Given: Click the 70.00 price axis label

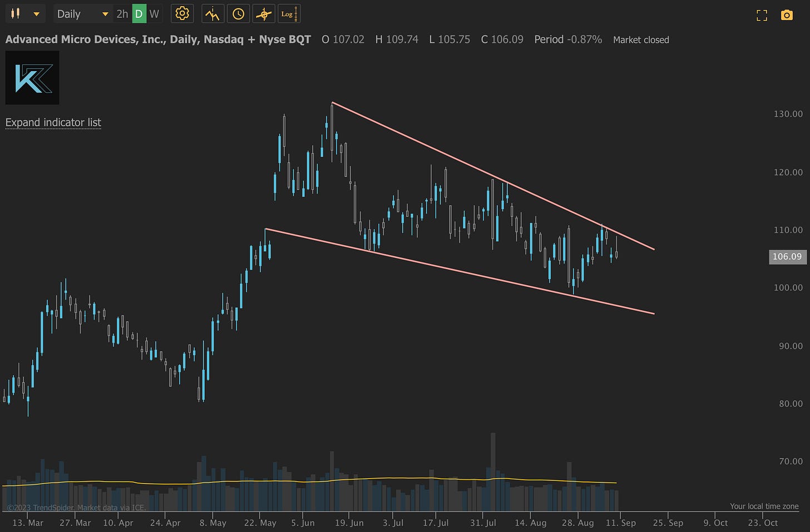Looking at the screenshot, I should pos(791,461).
